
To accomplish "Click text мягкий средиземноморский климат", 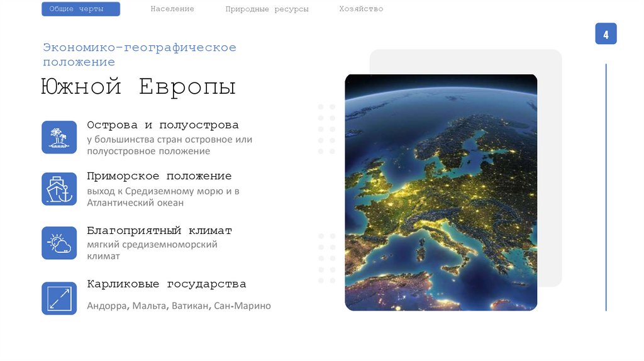I will pyautogui.click(x=152, y=250).
